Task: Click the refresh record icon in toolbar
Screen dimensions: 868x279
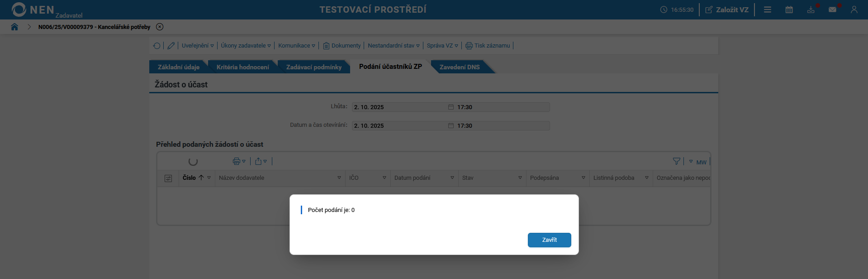Action: [157, 46]
